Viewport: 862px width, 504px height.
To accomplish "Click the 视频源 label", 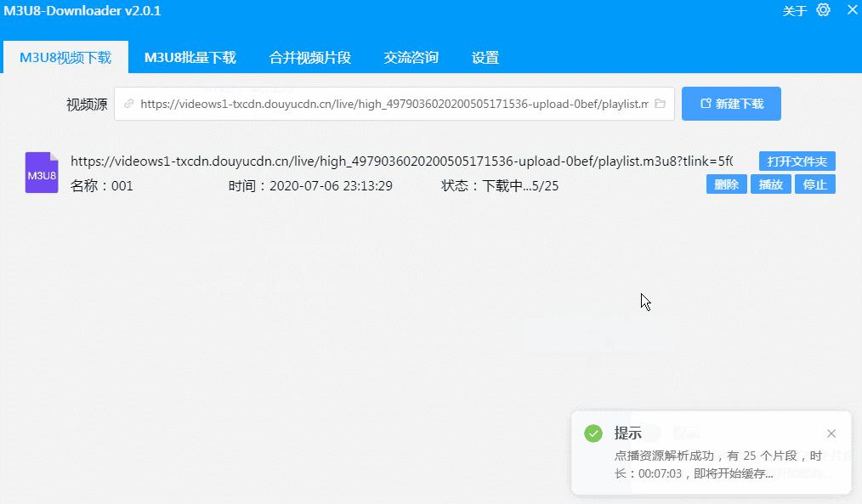I will [x=87, y=104].
